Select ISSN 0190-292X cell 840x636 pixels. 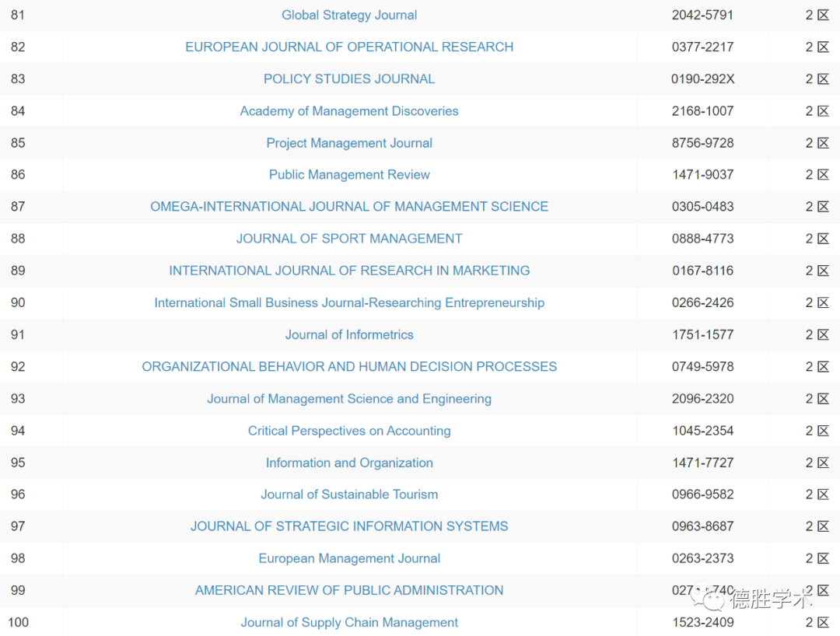click(x=702, y=79)
